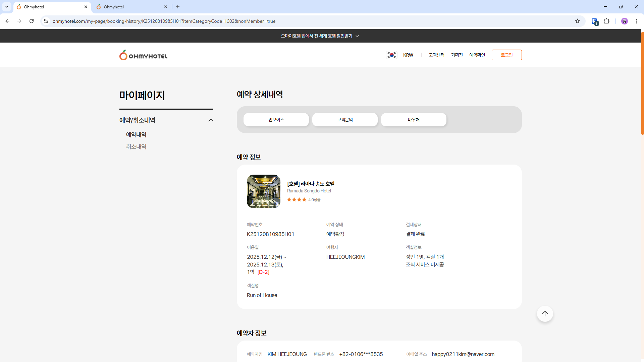
Task: Open KRW currency selector
Action: (408, 55)
